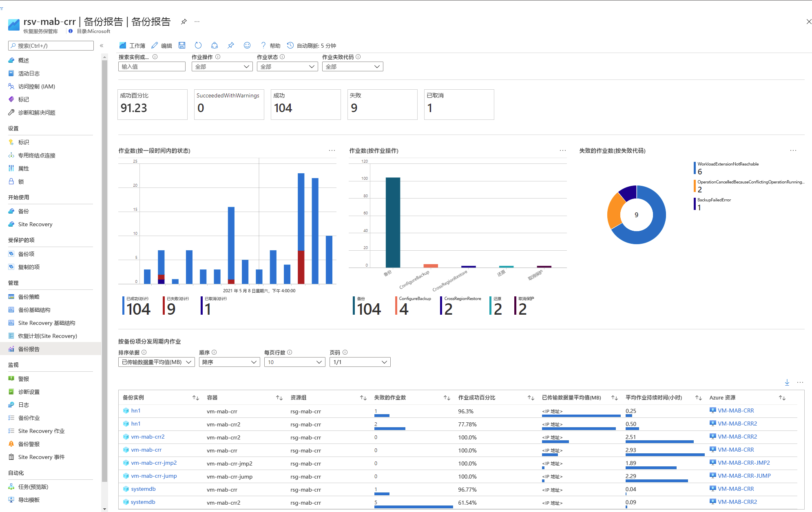Click the download icon above the table
This screenshot has height=512, width=812.
tap(787, 382)
